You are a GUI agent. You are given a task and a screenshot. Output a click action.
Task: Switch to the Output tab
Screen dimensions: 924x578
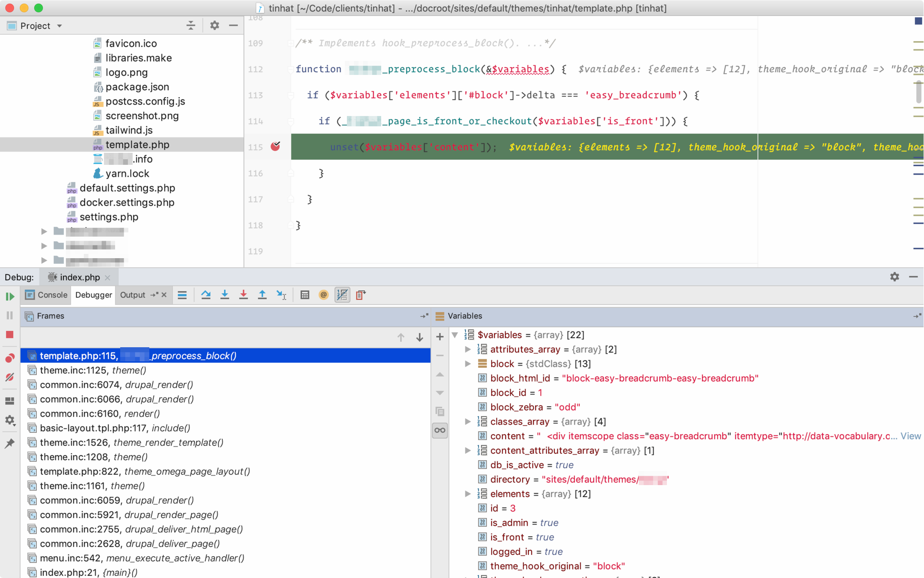pos(132,295)
